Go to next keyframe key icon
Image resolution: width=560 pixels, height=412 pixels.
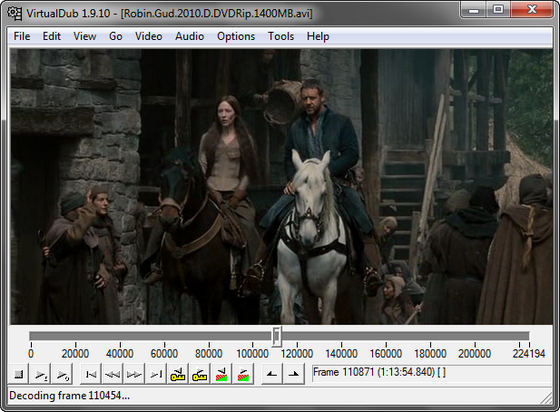(200, 374)
